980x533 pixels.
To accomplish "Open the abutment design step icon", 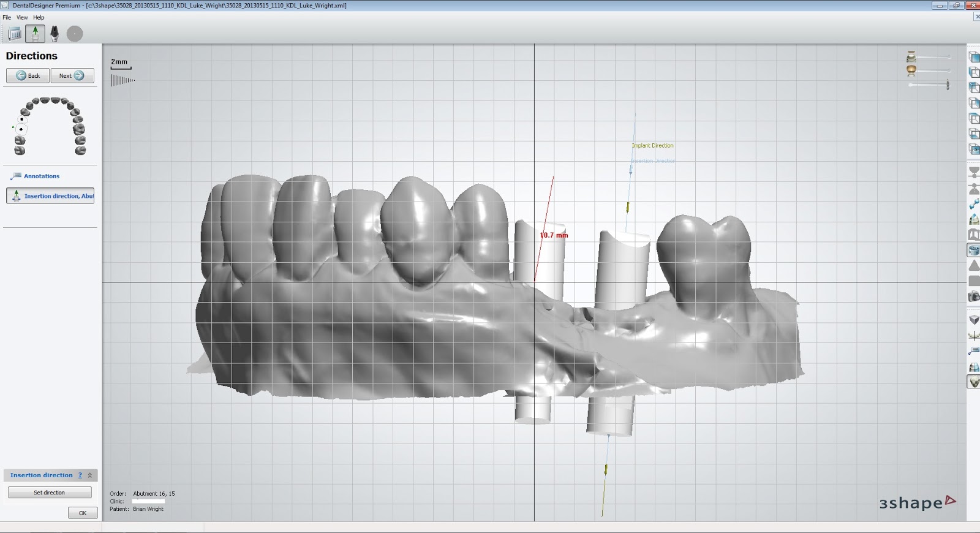I will tap(55, 34).
